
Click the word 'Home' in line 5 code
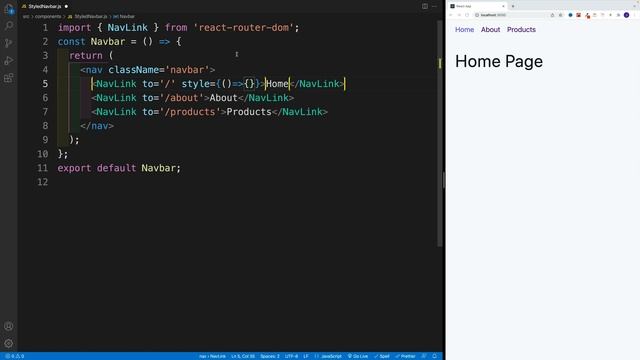(x=277, y=84)
